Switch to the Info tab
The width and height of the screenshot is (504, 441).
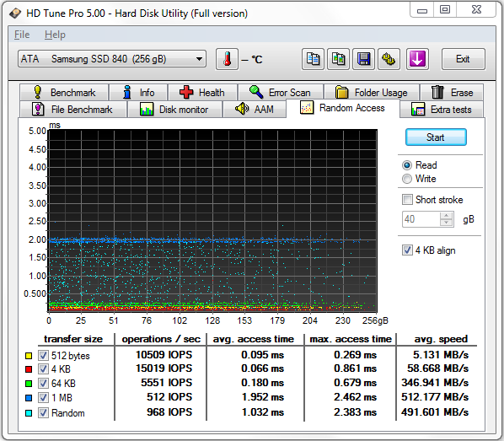[138, 93]
